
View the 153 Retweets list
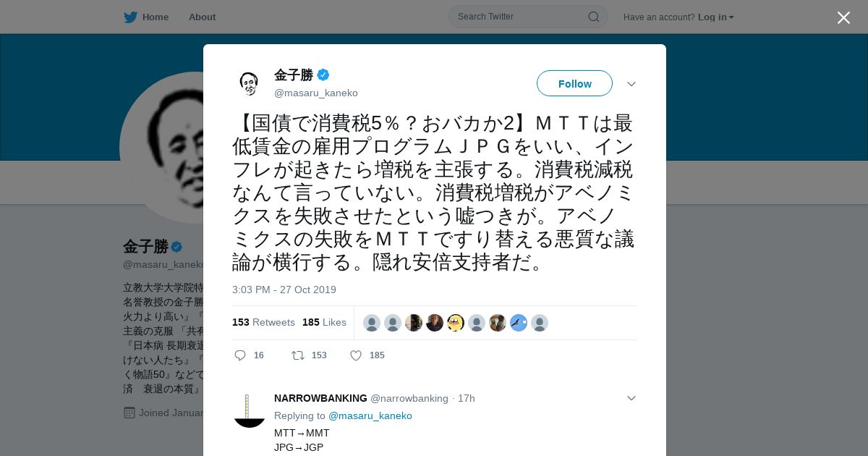tap(263, 322)
